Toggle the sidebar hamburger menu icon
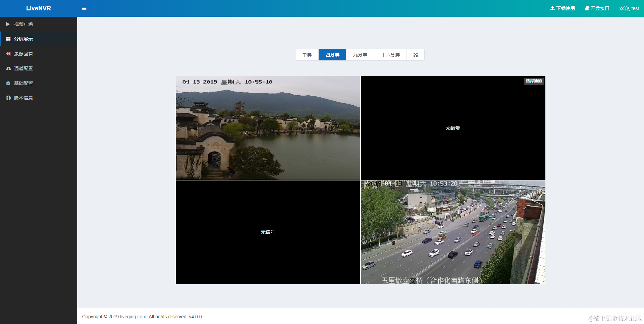 pos(84,8)
